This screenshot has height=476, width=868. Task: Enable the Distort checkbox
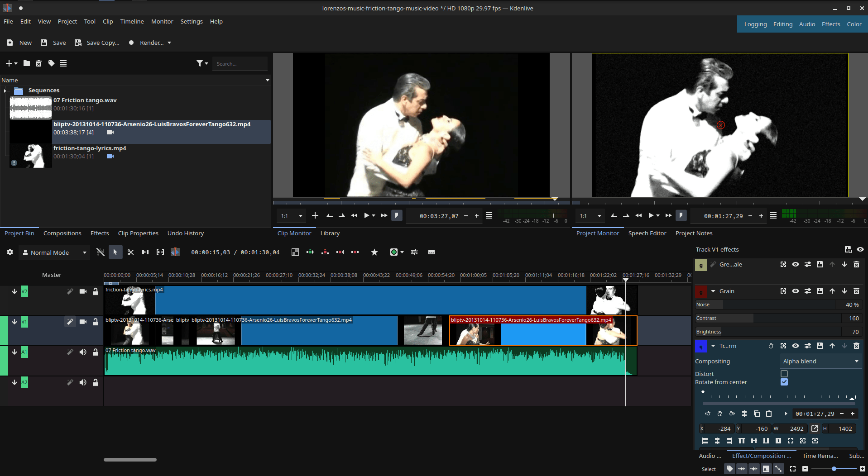click(x=785, y=373)
